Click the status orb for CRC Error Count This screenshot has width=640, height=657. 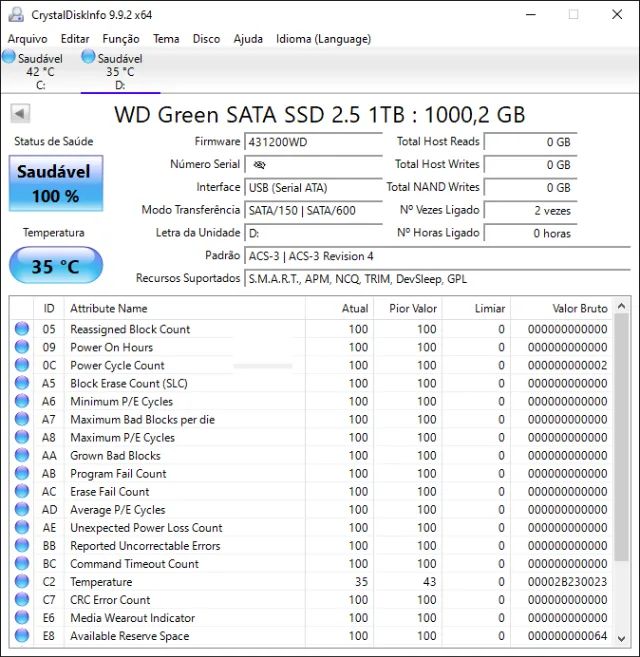[22, 599]
